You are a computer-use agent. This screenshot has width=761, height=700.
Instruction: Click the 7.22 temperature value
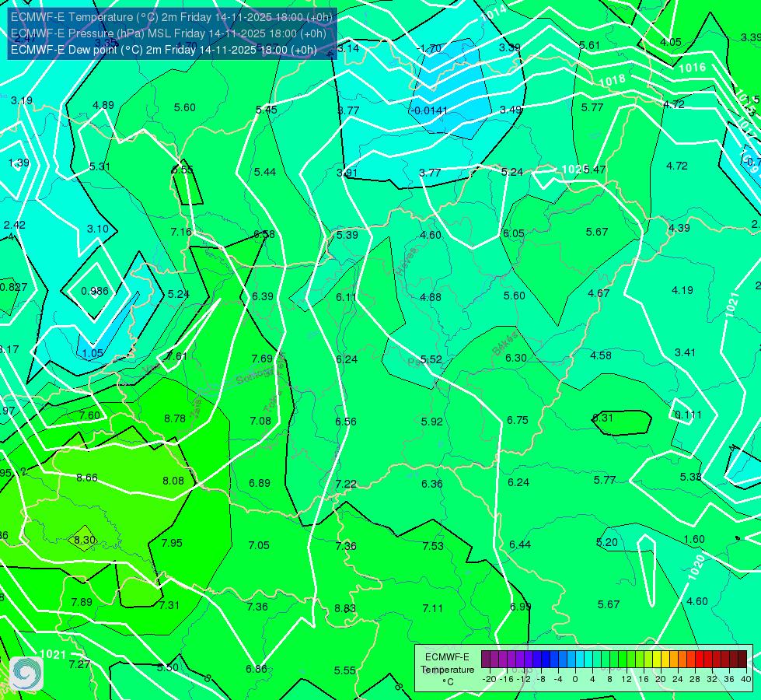click(x=346, y=484)
